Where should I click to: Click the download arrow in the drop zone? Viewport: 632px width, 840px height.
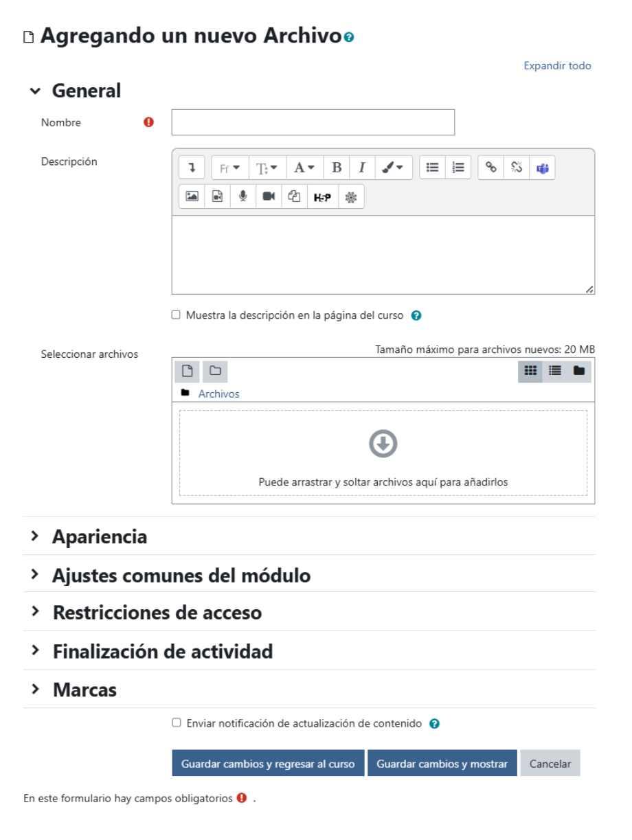point(383,444)
